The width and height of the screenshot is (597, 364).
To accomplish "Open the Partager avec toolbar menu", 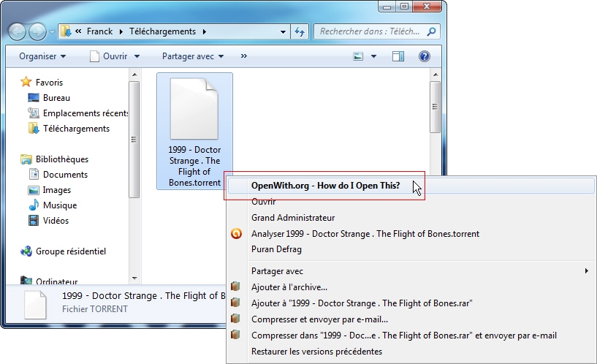I will coord(193,56).
